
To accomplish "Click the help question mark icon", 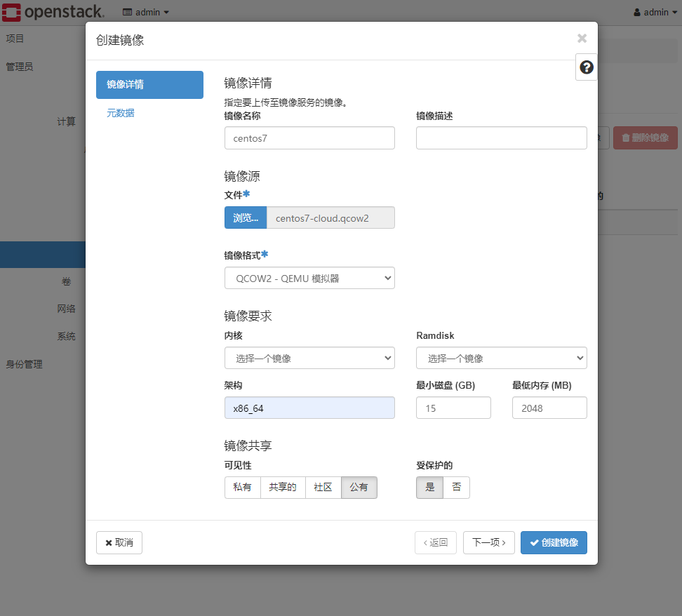I will pyautogui.click(x=587, y=67).
